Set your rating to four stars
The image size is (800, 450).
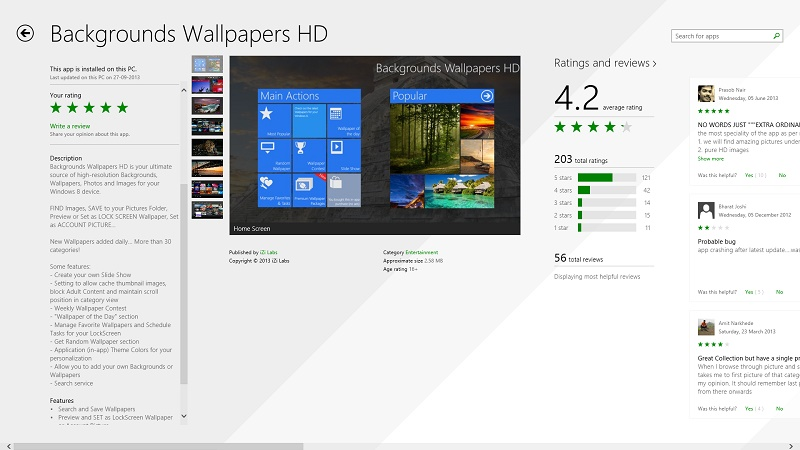pos(106,108)
